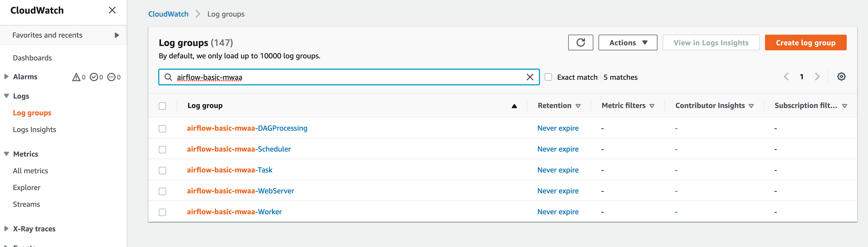868x247 pixels.
Task: Open the table preferences gear icon
Action: pyautogui.click(x=841, y=76)
